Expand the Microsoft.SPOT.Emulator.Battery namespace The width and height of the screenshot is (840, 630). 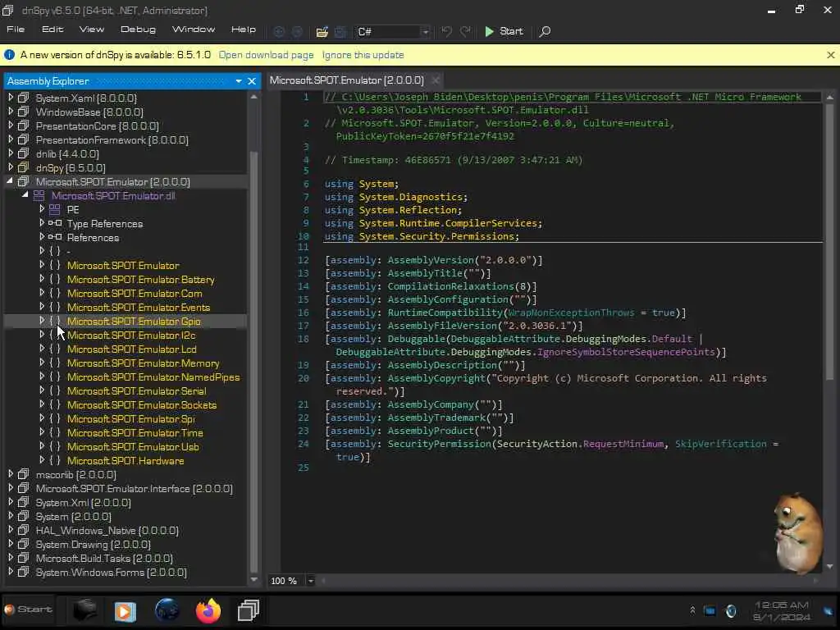tap(42, 279)
